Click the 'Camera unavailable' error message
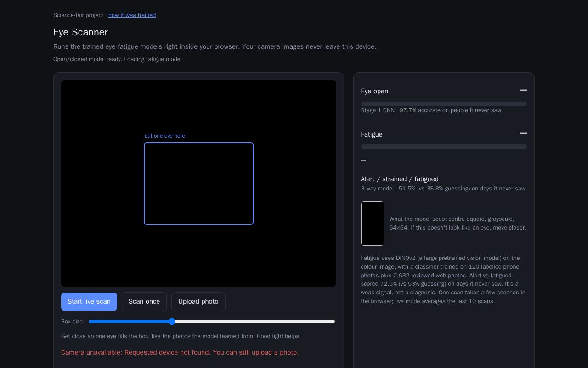Screen dimensions: 588x368 (180, 352)
